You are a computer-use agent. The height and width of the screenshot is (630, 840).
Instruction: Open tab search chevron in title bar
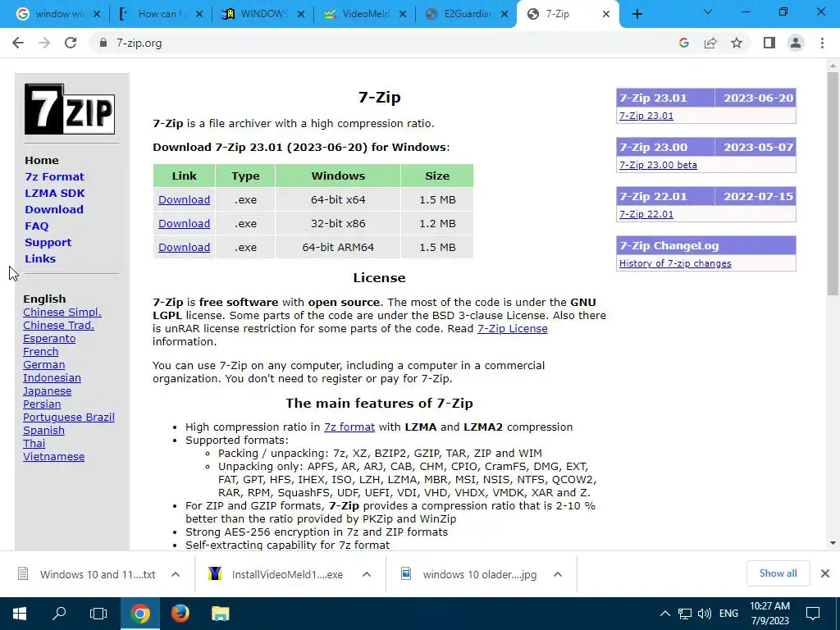(708, 11)
